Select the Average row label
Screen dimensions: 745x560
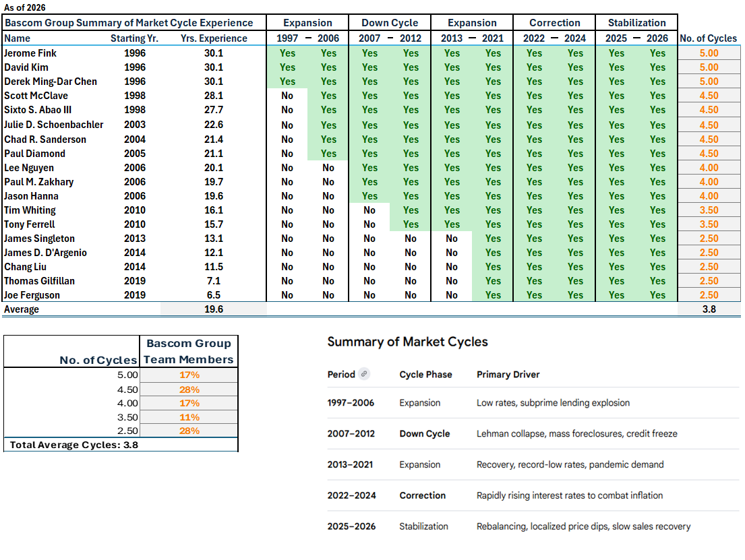tap(22, 309)
